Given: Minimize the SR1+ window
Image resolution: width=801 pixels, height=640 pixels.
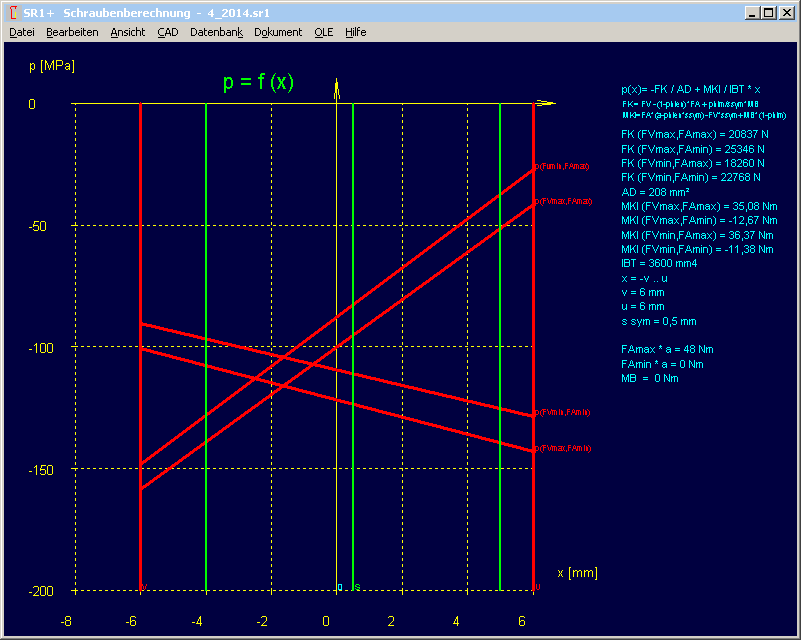Looking at the screenshot, I should point(750,12).
